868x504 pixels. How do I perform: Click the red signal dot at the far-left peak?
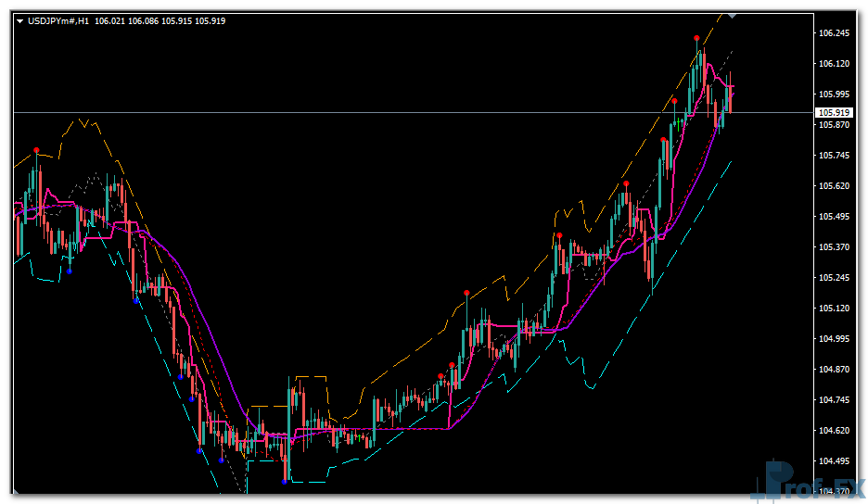pos(37,150)
